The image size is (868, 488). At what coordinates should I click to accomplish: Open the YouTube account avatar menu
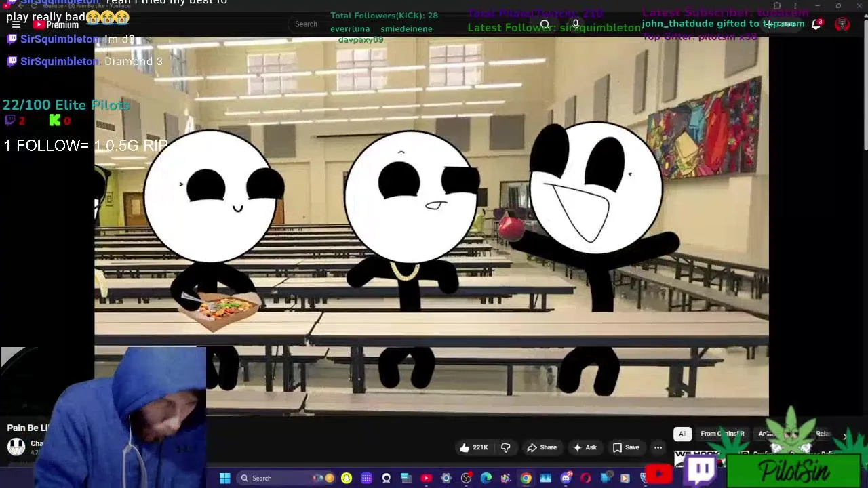coord(842,24)
